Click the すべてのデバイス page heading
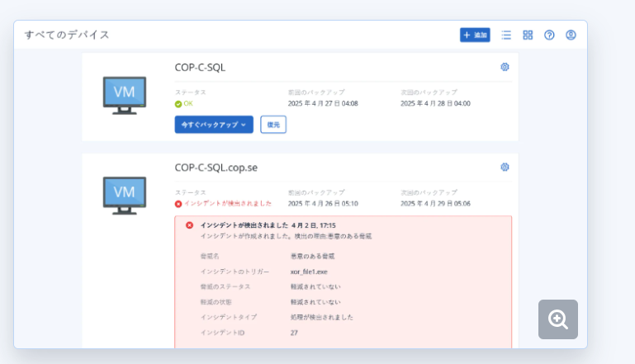 coord(67,35)
